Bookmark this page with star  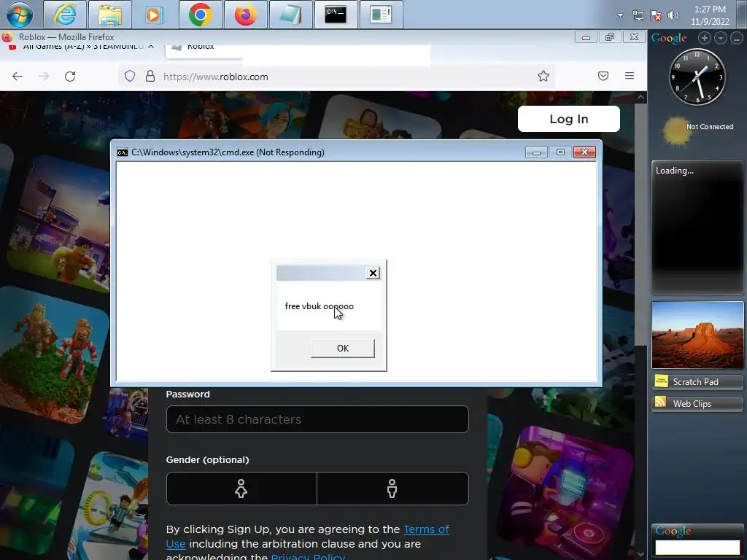[543, 76]
